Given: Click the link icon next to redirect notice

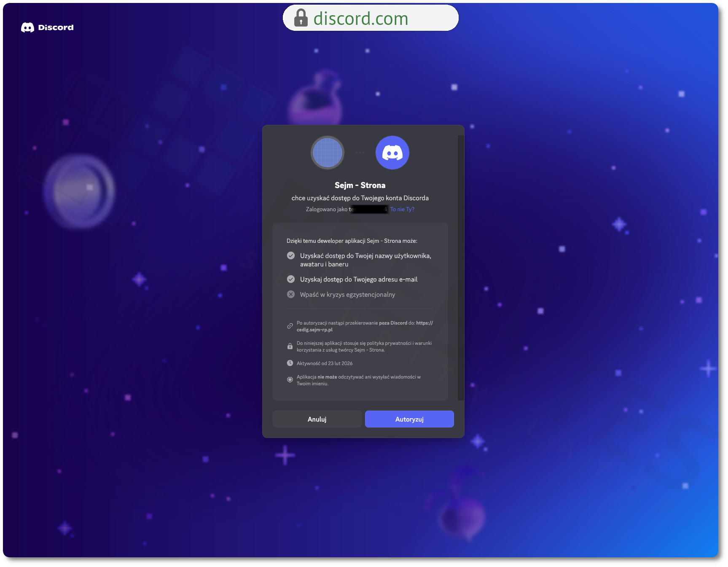Looking at the screenshot, I should click(290, 325).
